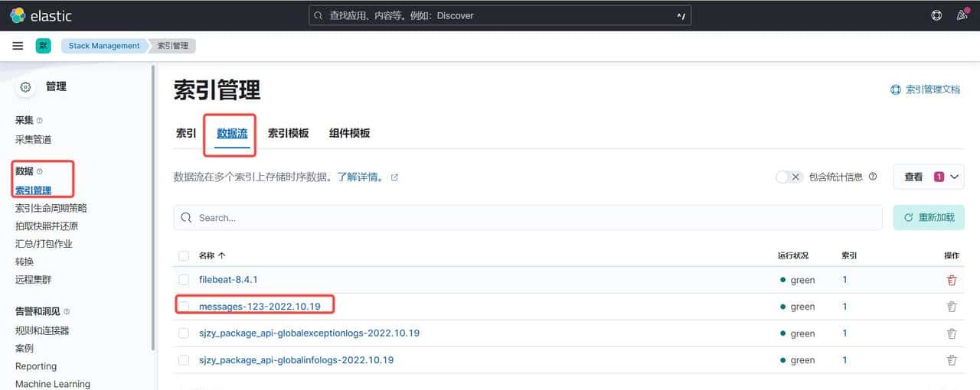Open sjzy_package_api-globalinfologs-2022.10.19 data stream
The image size is (980, 390).
pos(296,360)
